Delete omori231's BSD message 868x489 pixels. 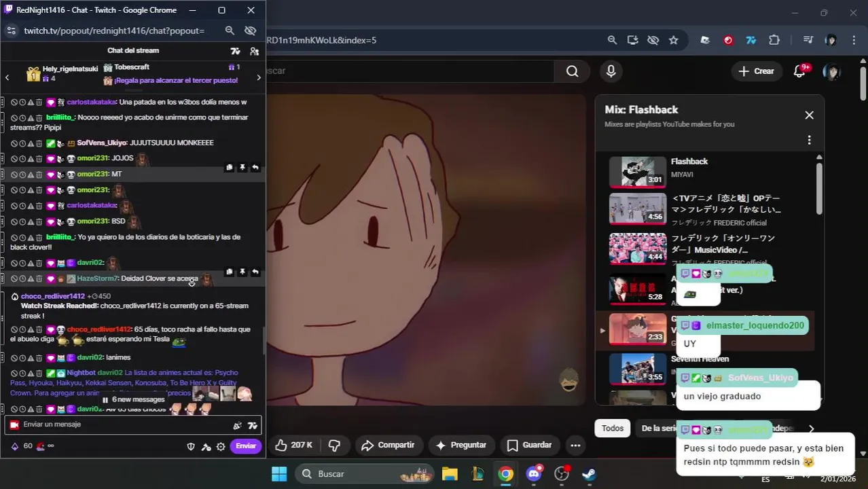(x=39, y=222)
